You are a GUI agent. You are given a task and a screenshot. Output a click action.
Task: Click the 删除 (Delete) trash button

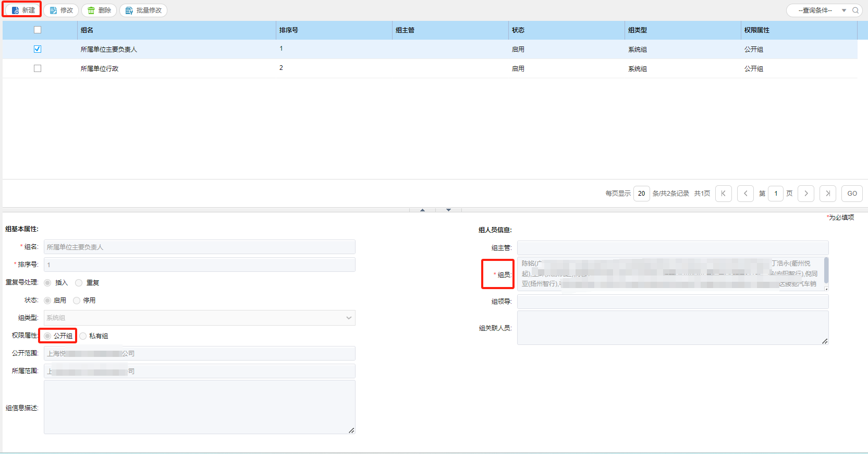[x=99, y=10]
